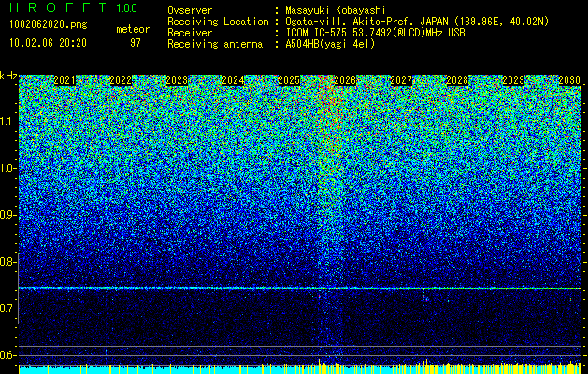Click the HROFFT 1.0.0 title text
The height and width of the screenshot is (374, 588).
point(73,7)
